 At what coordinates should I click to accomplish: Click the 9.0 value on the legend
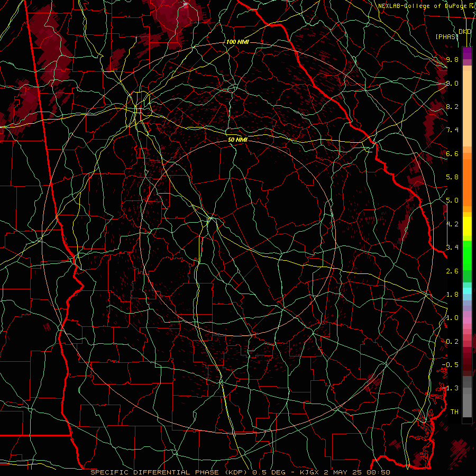click(x=452, y=83)
